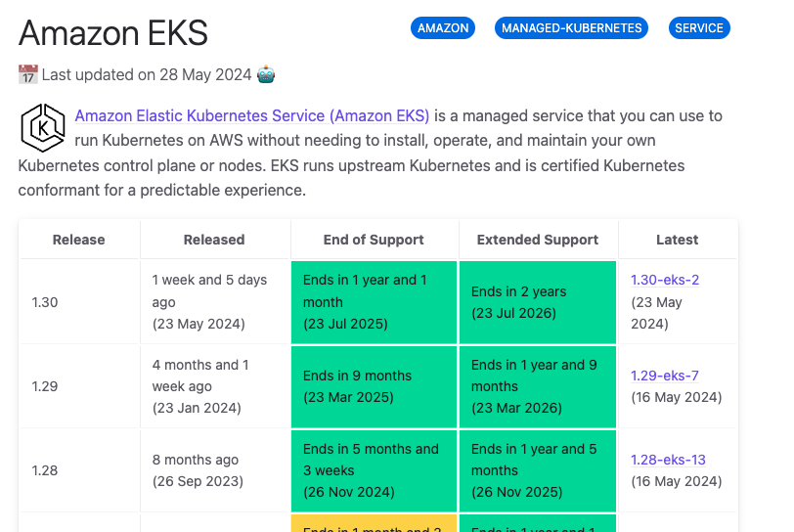Click the green 23 Mar 2025 end-of-support cell
The image size is (794, 532).
point(374,386)
